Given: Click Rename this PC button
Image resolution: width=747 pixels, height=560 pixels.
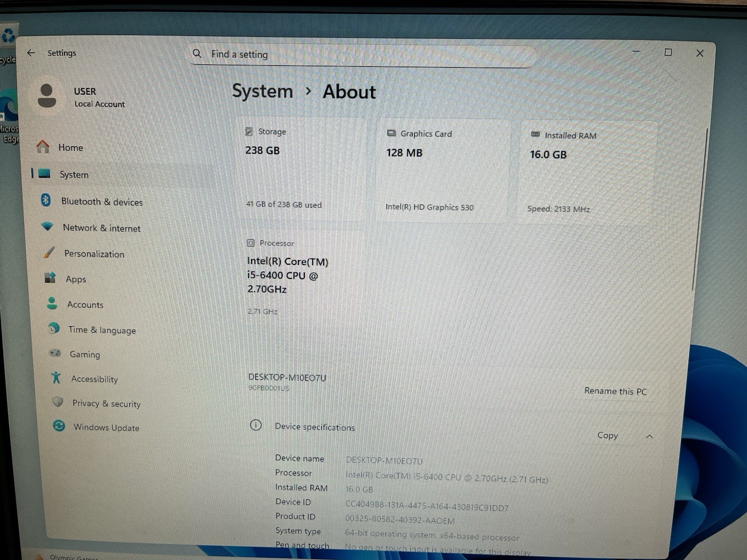Looking at the screenshot, I should click(x=615, y=391).
